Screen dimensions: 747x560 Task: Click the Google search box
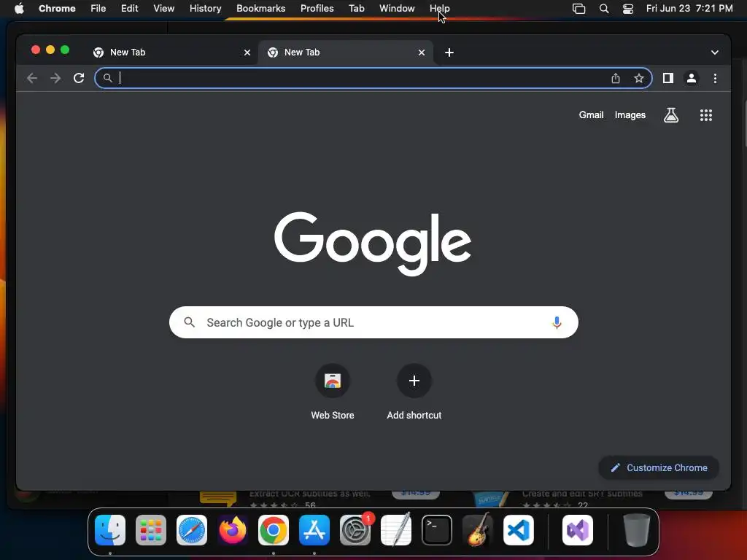pos(373,322)
